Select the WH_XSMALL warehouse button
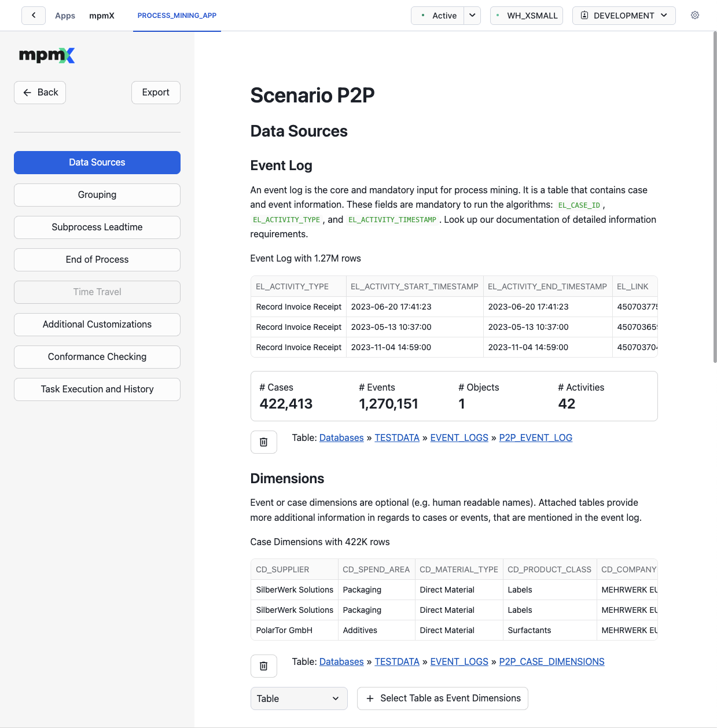The width and height of the screenshot is (717, 728). 527,16
